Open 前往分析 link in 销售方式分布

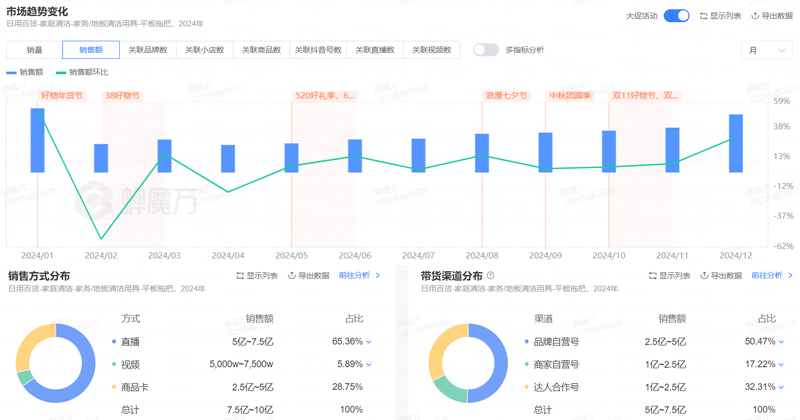tap(360, 276)
